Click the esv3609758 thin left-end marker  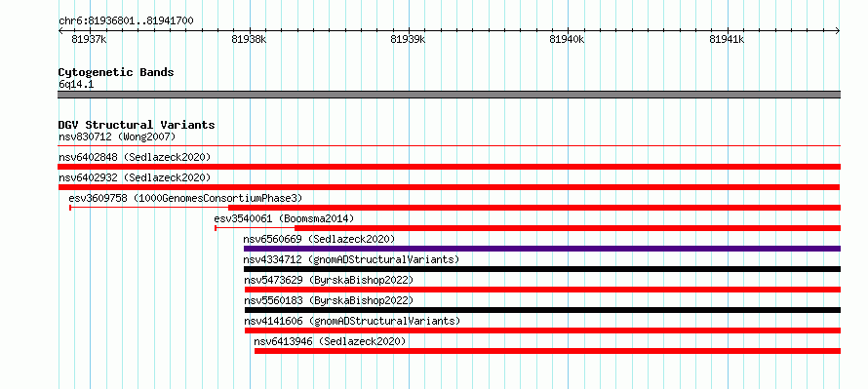(x=70, y=208)
